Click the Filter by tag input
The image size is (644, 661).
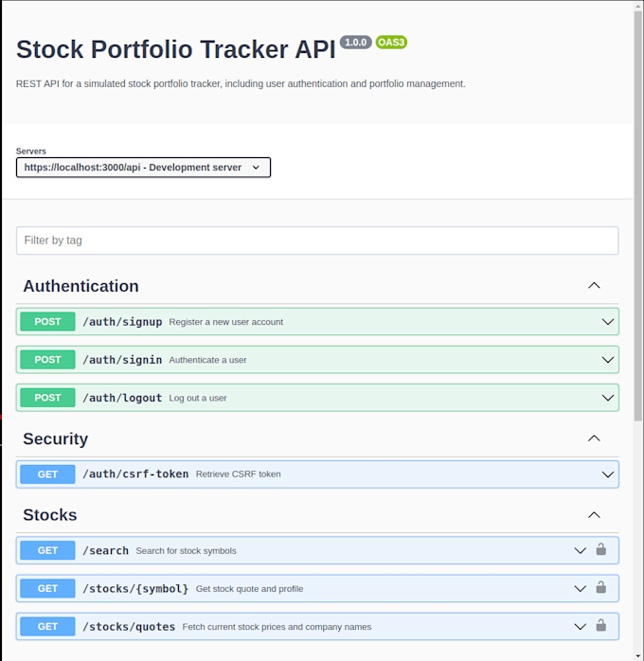pos(317,241)
